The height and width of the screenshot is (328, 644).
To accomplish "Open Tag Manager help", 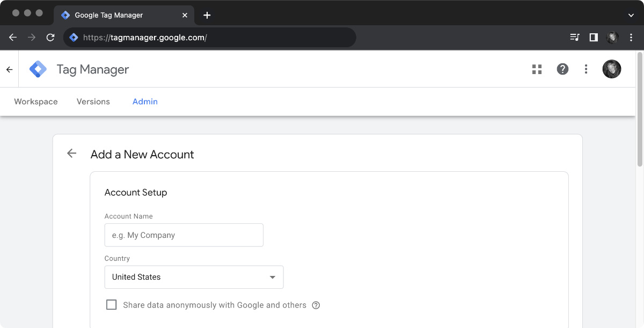I will 562,69.
